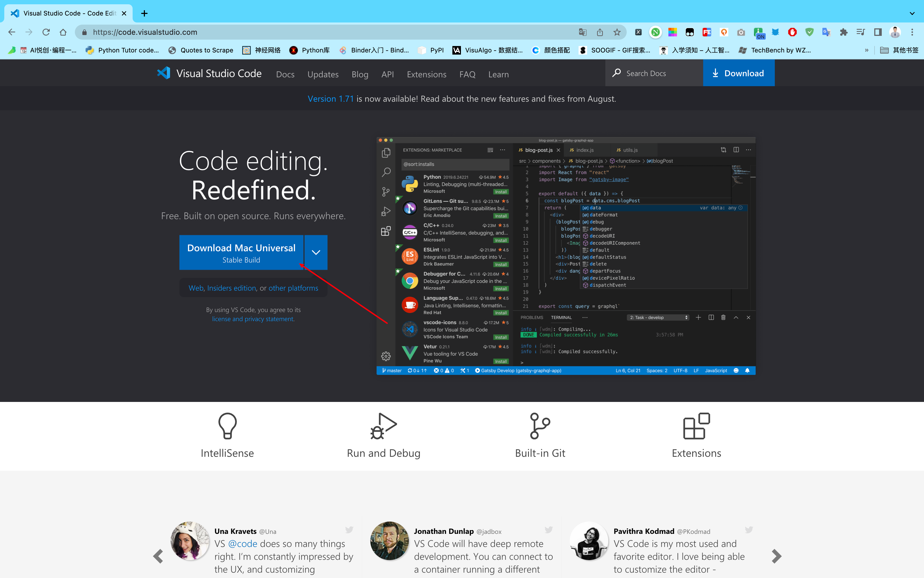Open the API navigation item

tap(388, 74)
